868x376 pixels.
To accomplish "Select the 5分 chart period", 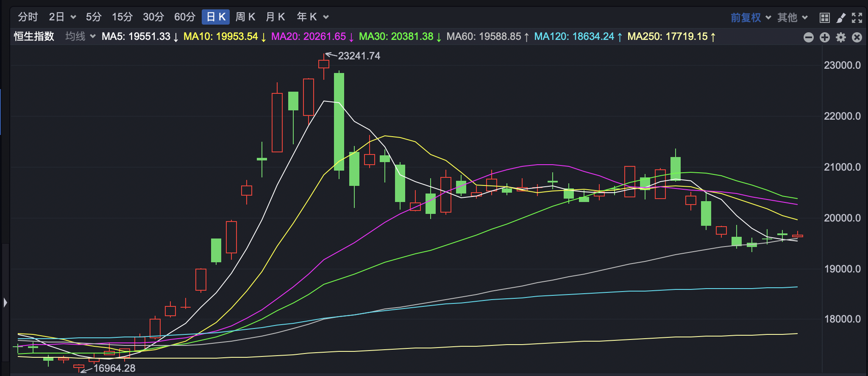I will (94, 17).
